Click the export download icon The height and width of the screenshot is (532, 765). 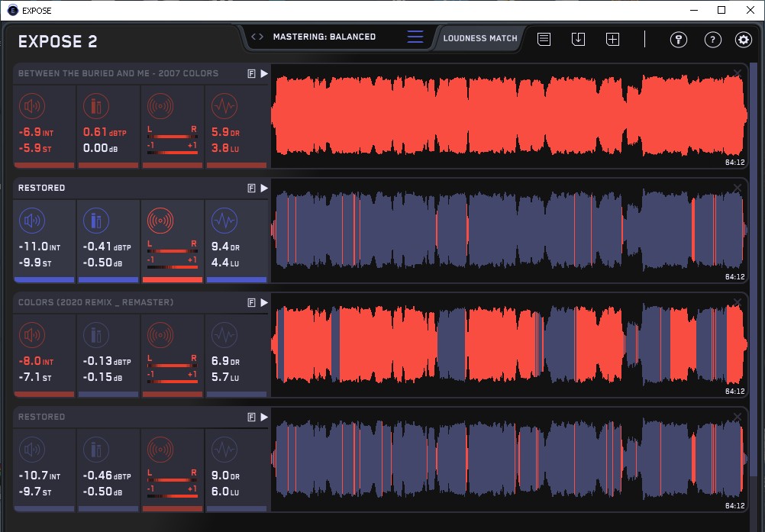coord(578,40)
